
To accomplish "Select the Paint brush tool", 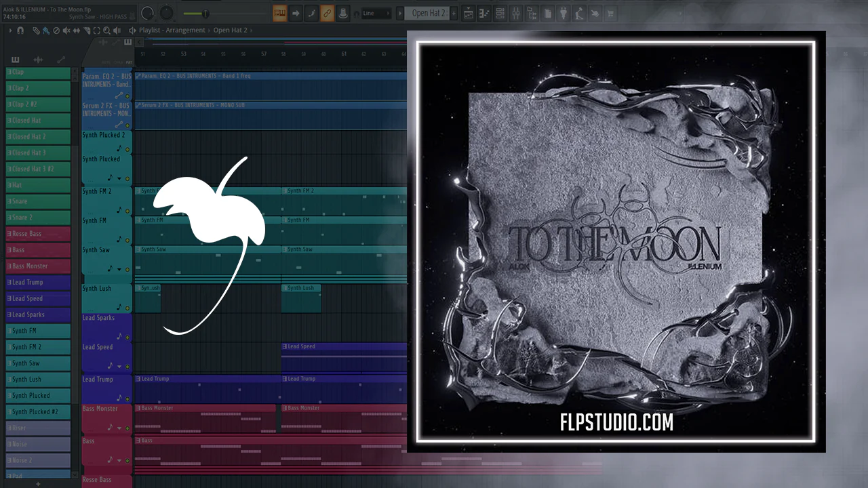I will pos(46,30).
